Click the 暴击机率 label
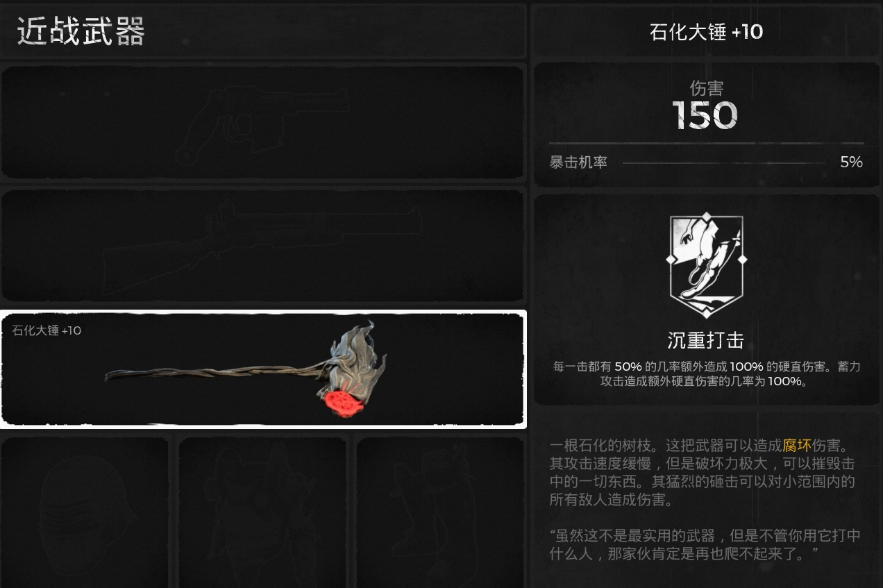Screen dimensions: 883x588 [578, 162]
